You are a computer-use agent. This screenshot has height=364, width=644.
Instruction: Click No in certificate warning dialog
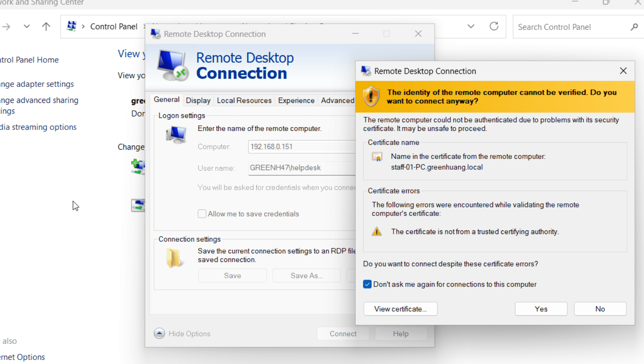(600, 309)
